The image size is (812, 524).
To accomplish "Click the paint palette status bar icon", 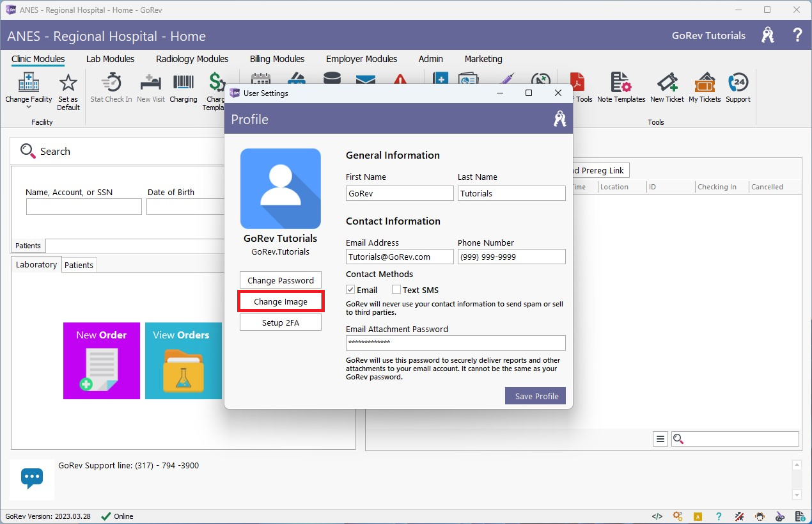I will [780, 516].
